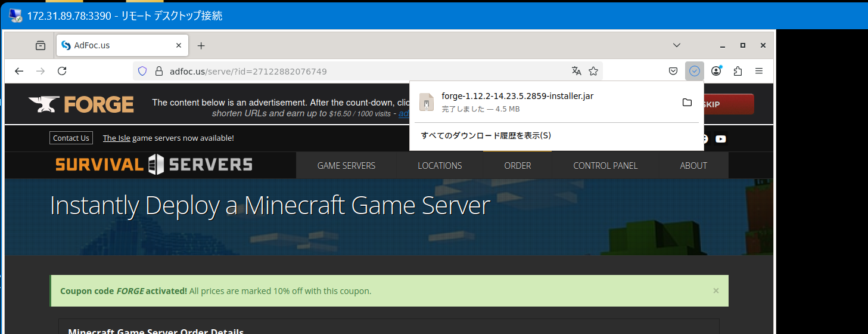Go back to previous page
Screen dimensions: 868x334
pos(19,71)
